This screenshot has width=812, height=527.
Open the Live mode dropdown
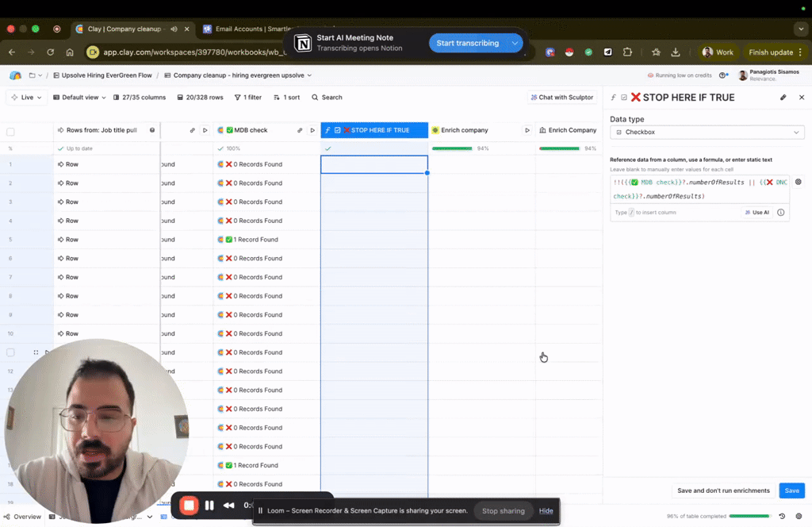(26, 98)
